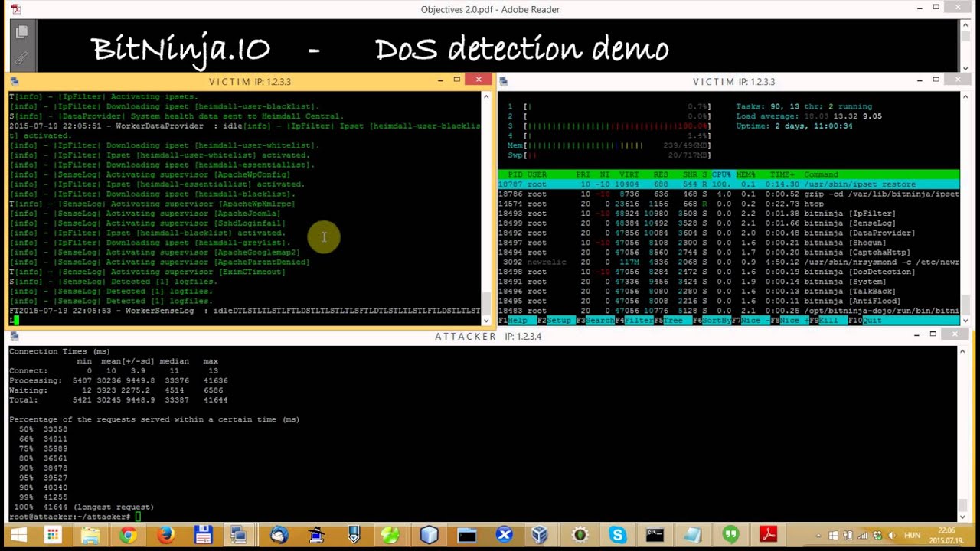Click left VICTIM terminal window menu icon
This screenshot has height=551, width=980.
click(x=14, y=81)
